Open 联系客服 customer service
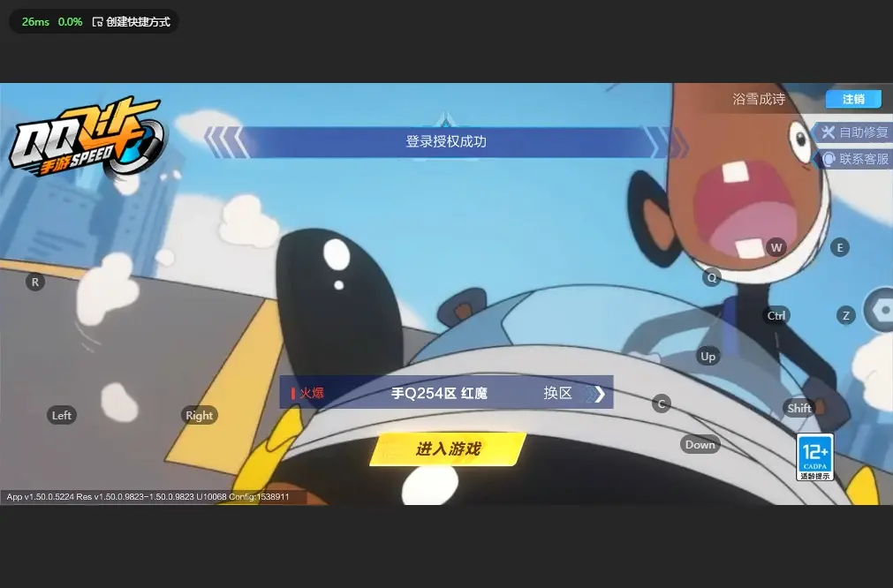Image resolution: width=893 pixels, height=588 pixels. [x=855, y=159]
